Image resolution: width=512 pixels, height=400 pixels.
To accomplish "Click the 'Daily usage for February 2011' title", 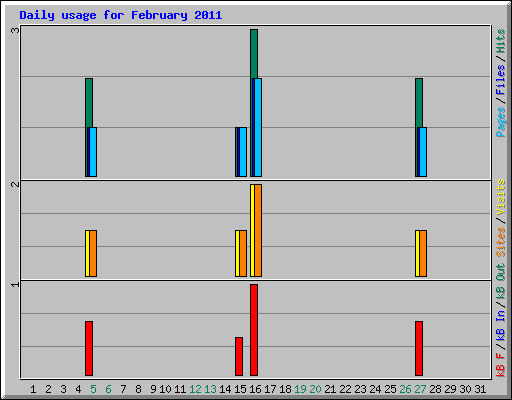I will pyautogui.click(x=121, y=15).
